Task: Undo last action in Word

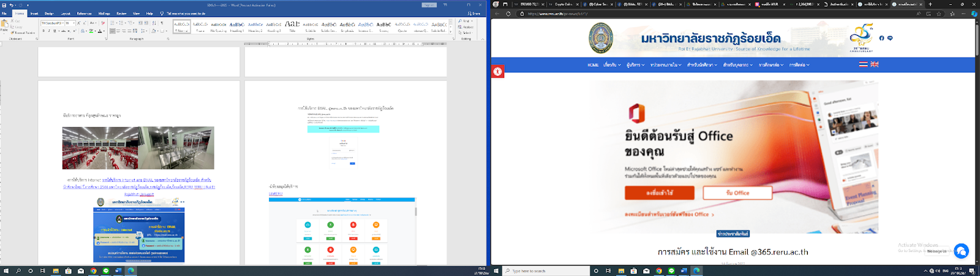Action: coord(11,5)
